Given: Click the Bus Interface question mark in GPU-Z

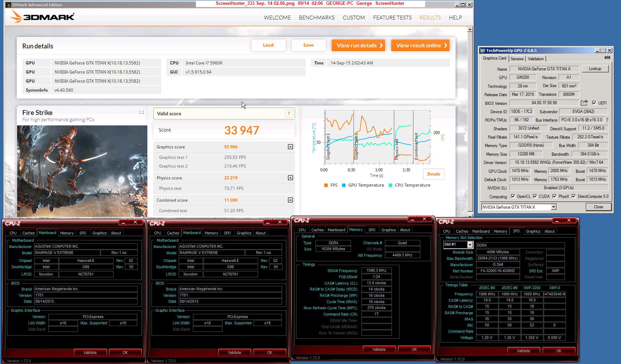Looking at the screenshot, I should 607,120.
